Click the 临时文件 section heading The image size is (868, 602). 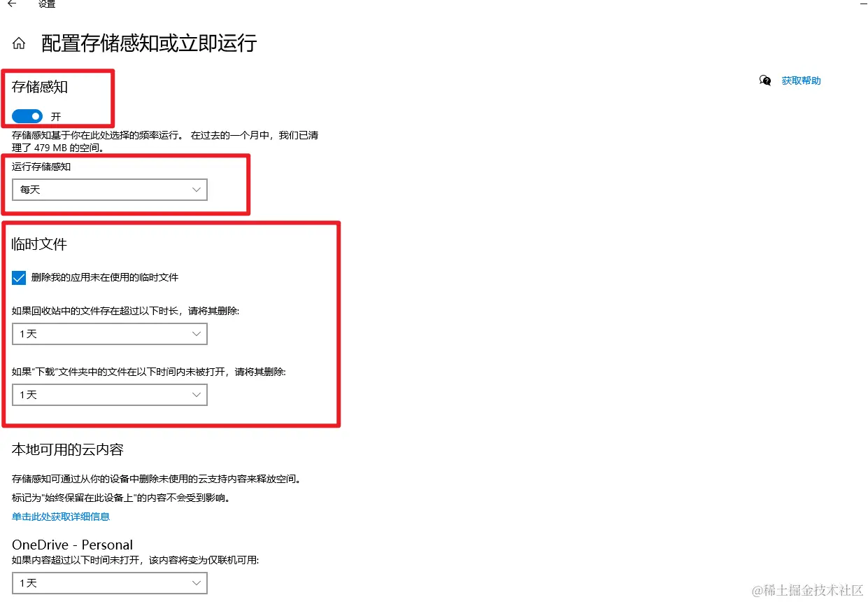39,244
